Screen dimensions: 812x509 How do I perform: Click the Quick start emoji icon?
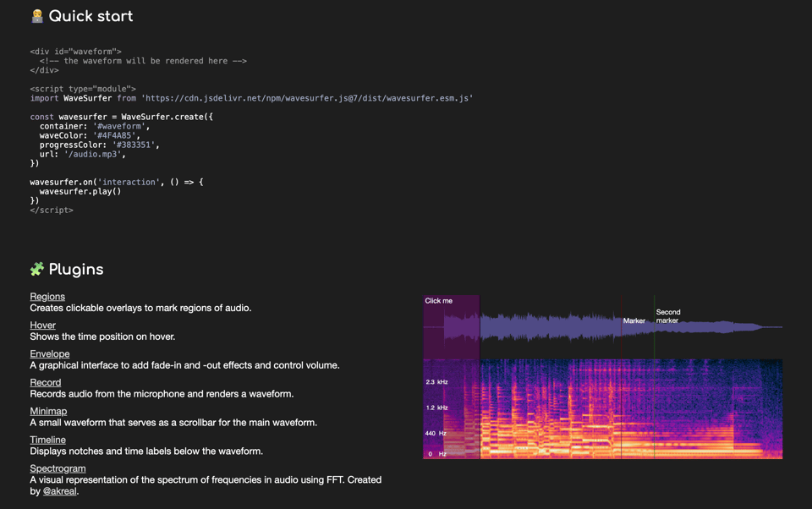tap(37, 16)
